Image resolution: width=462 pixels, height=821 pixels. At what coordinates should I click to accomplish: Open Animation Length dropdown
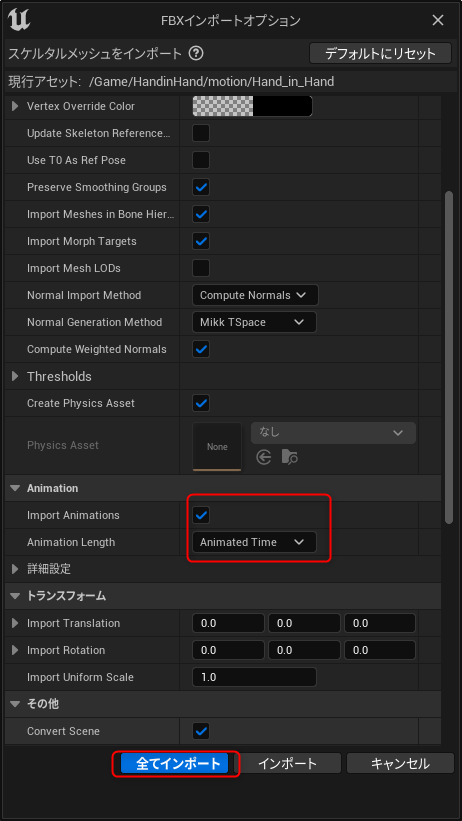(254, 542)
